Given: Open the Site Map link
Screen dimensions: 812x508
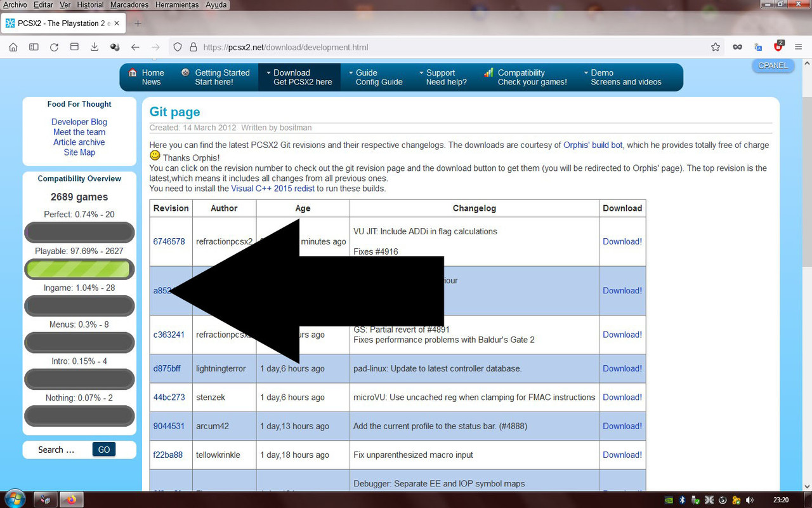Looking at the screenshot, I should pos(79,152).
